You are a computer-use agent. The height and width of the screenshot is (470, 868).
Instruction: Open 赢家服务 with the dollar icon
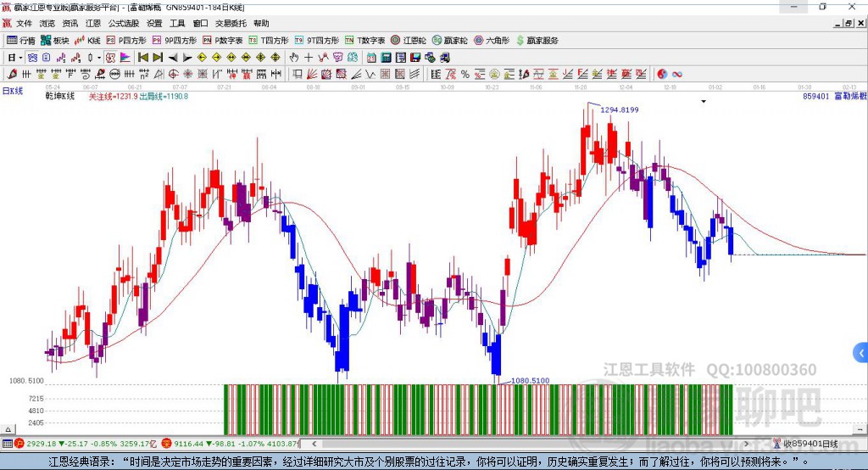[x=537, y=41]
